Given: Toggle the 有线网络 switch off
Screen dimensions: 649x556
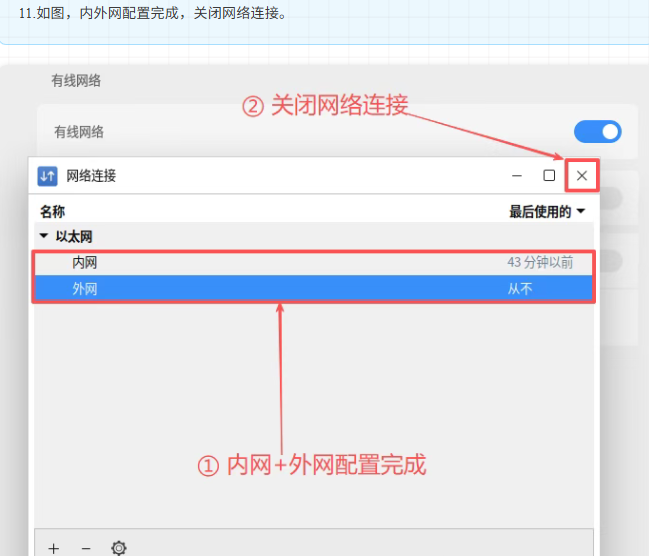Looking at the screenshot, I should (597, 132).
